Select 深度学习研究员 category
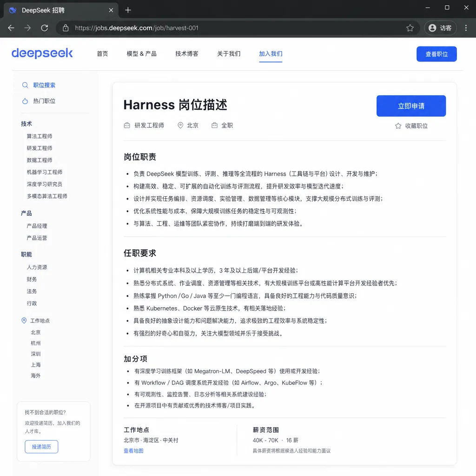Image resolution: width=476 pixels, height=476 pixels. (45, 184)
